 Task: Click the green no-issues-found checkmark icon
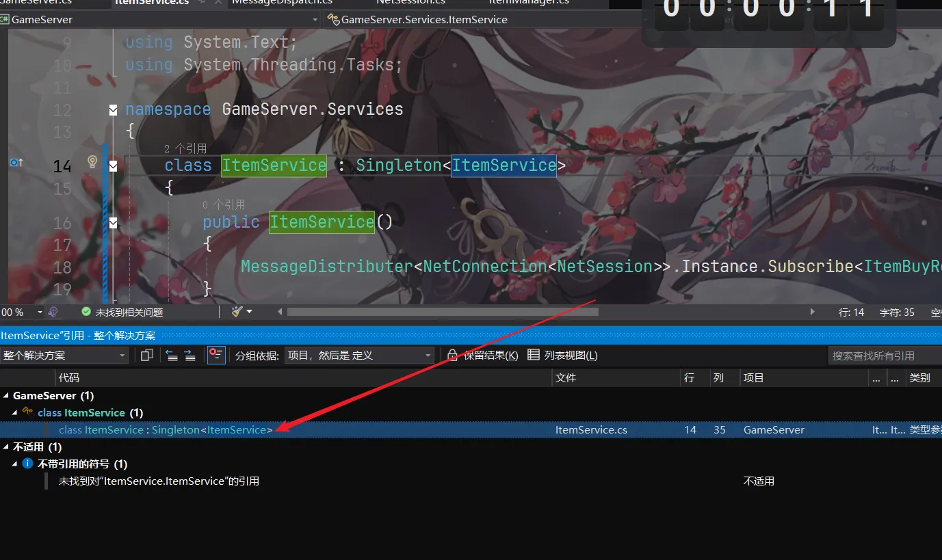click(86, 312)
